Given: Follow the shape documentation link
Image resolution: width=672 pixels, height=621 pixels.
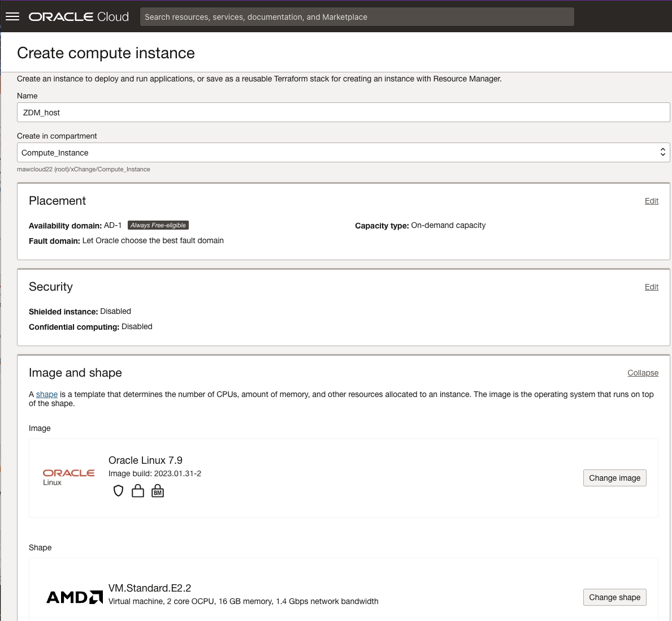Looking at the screenshot, I should [x=47, y=394].
